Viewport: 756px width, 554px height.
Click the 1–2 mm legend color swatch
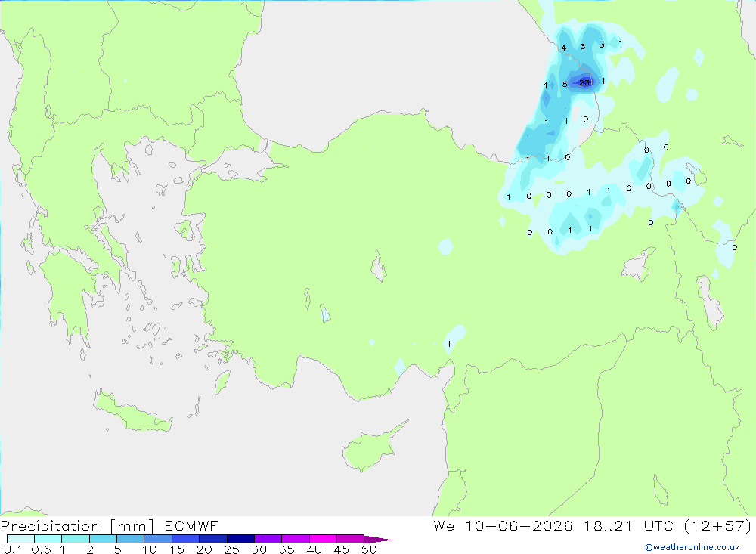76,539
